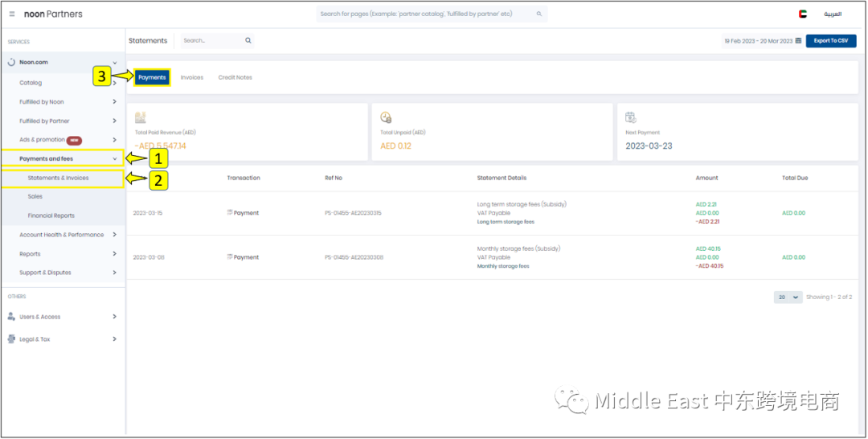Open the calendar icon next to the date range
This screenshot has width=868, height=439.
point(798,40)
